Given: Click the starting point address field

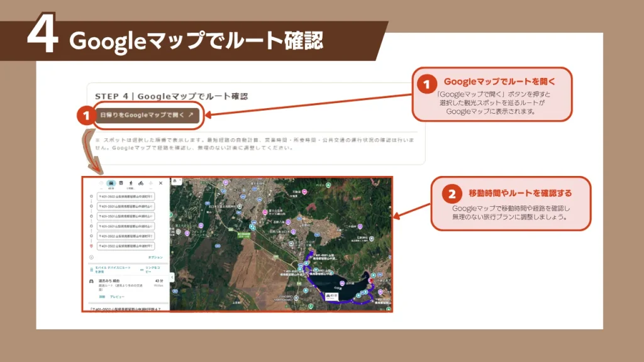Looking at the screenshot, I should (x=126, y=197).
